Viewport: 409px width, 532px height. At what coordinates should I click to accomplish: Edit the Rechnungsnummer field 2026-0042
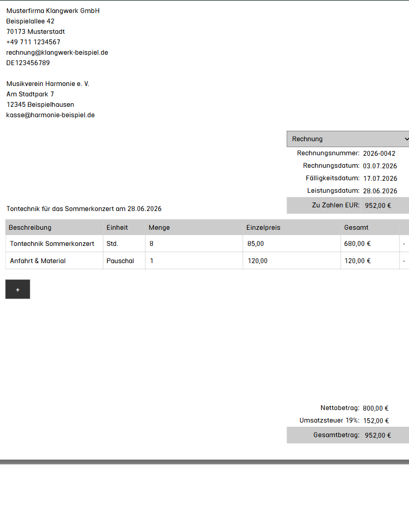pyautogui.click(x=379, y=153)
